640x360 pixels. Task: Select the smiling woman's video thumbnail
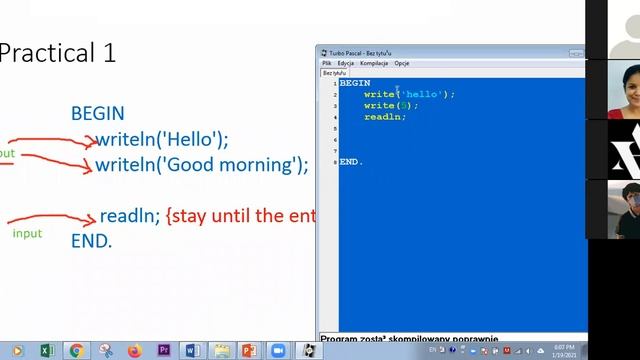tap(624, 90)
